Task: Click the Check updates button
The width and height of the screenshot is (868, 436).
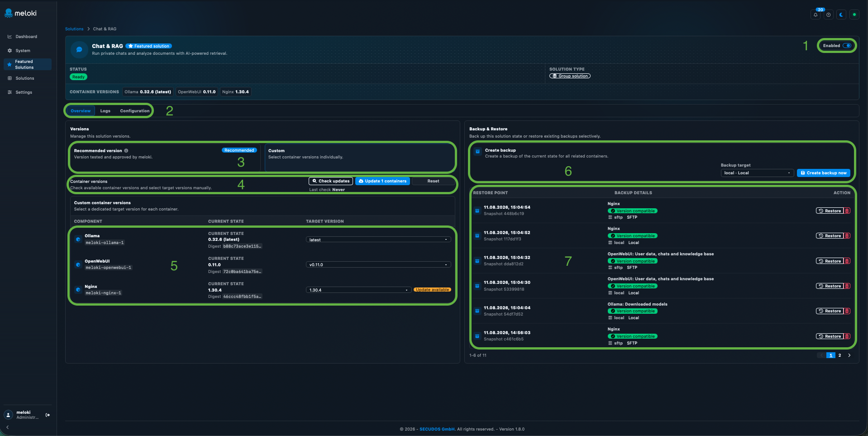Action: point(331,181)
